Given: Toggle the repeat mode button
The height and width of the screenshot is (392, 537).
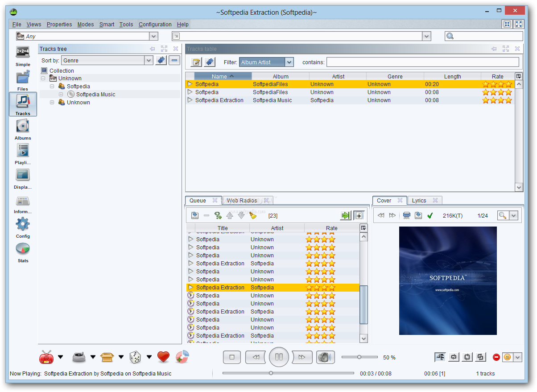Looking at the screenshot, I should point(454,357).
